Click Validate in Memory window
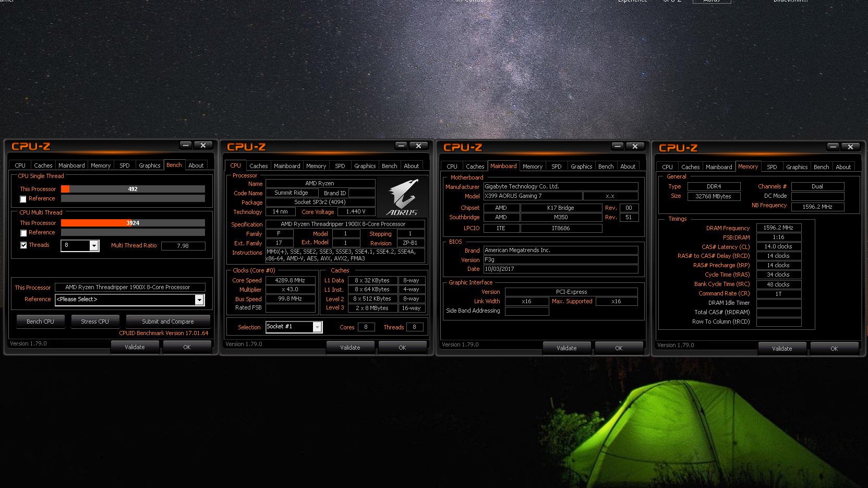The image size is (868, 488). click(x=782, y=349)
